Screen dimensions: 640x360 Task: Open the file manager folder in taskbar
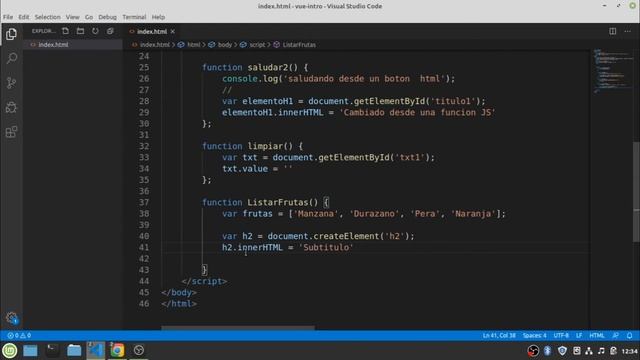point(74,351)
